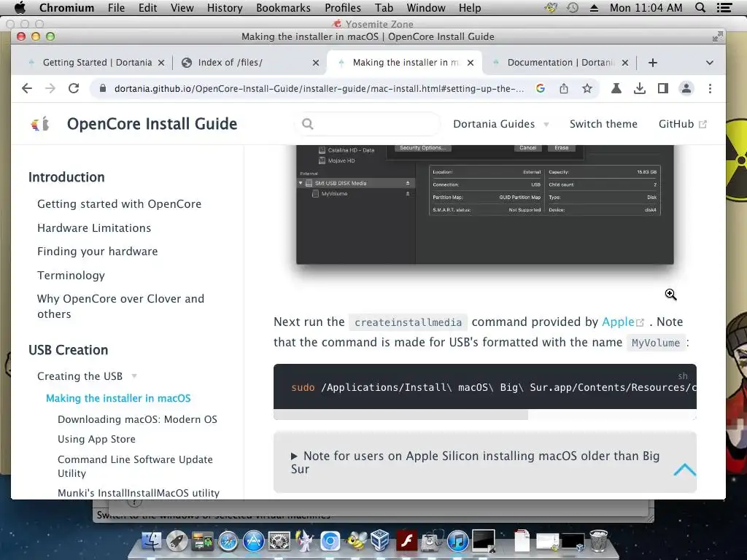
Task: Open Terminology page
Action: tap(71, 275)
